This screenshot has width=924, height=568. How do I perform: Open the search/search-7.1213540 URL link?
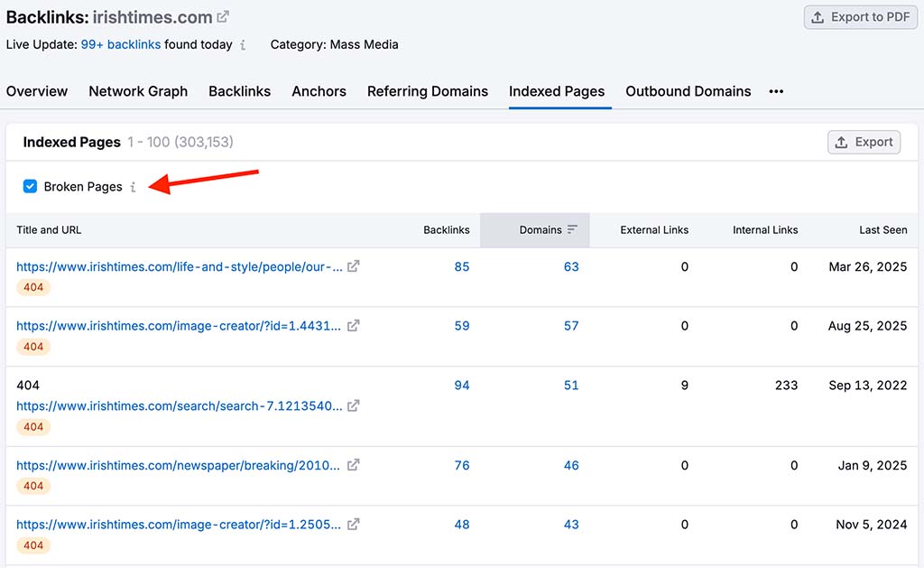pos(180,405)
